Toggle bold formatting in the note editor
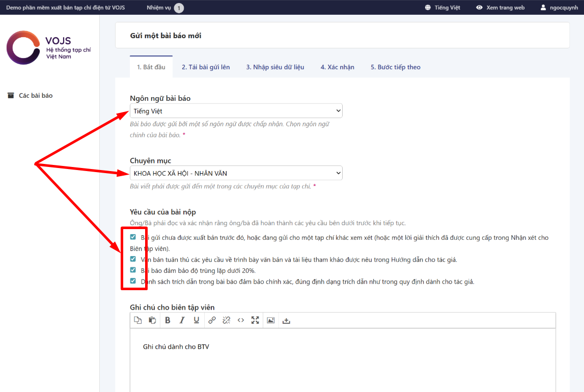This screenshot has width=584, height=392. point(168,320)
